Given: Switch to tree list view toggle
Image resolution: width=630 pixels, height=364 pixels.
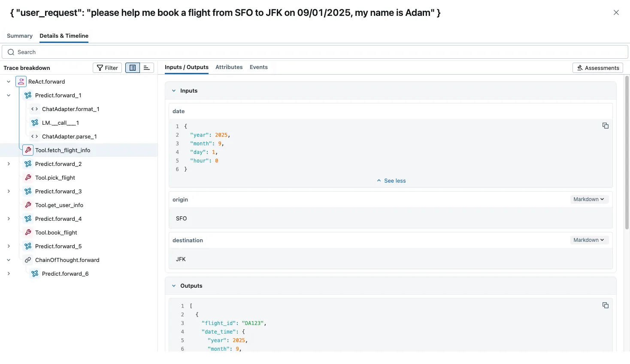Looking at the screenshot, I should [x=133, y=68].
